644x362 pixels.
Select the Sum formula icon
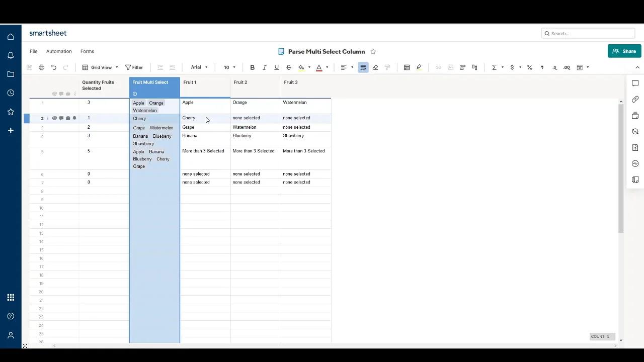pyautogui.click(x=494, y=67)
